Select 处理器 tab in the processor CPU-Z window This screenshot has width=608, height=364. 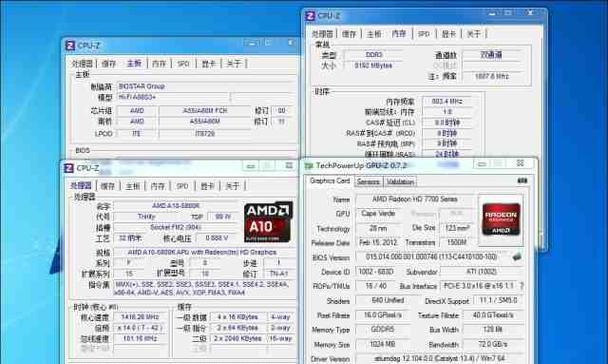tap(81, 186)
